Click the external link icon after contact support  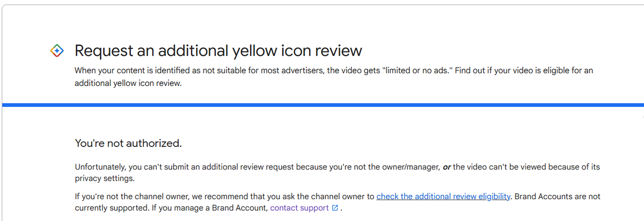(x=335, y=208)
